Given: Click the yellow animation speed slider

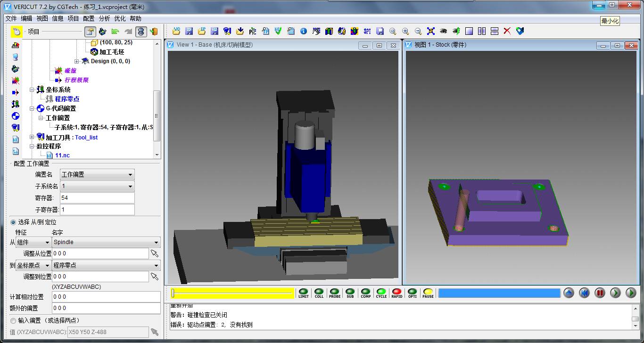Looking at the screenshot, I should tap(232, 293).
